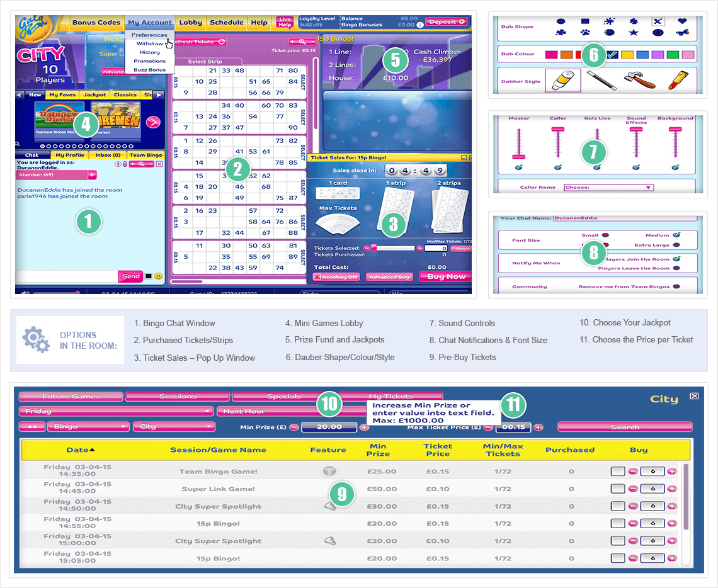Viewport: 718px width, 588px height.
Task: Select the hammer dabber style
Action: click(640, 79)
